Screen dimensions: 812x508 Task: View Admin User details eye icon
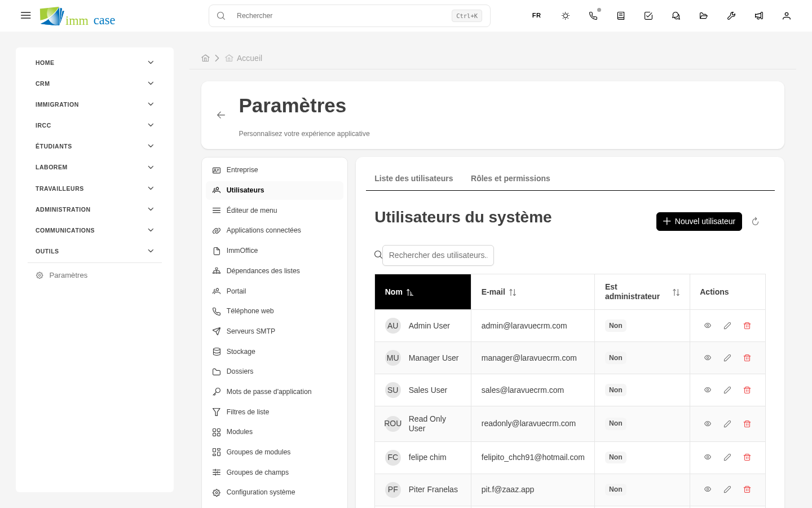coord(708,326)
